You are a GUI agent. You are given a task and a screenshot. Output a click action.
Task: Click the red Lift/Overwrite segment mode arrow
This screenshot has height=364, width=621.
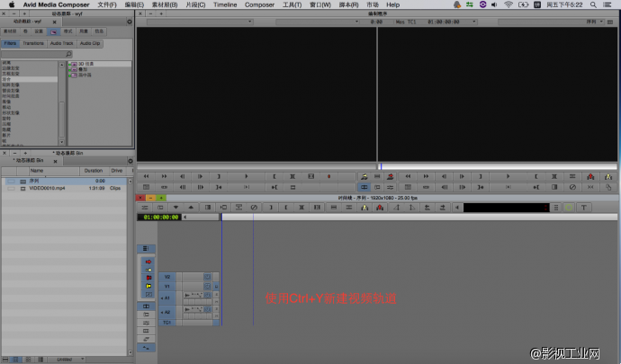148,262
